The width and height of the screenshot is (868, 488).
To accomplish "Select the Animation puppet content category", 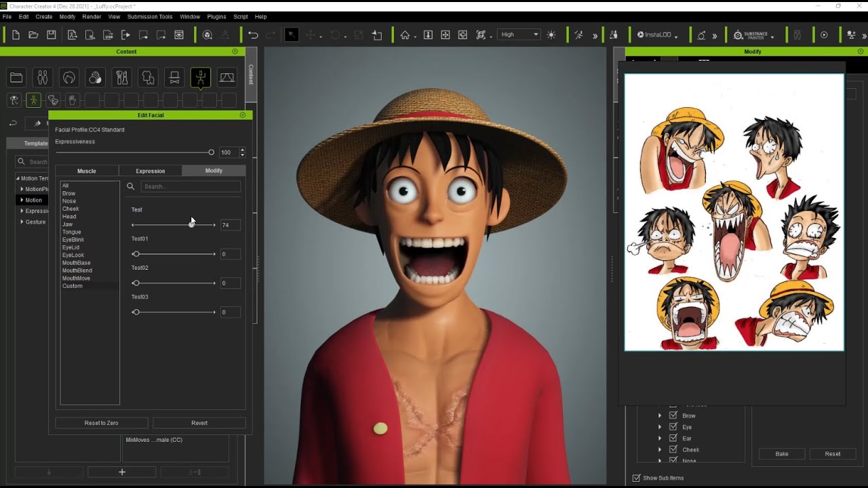I will (201, 78).
